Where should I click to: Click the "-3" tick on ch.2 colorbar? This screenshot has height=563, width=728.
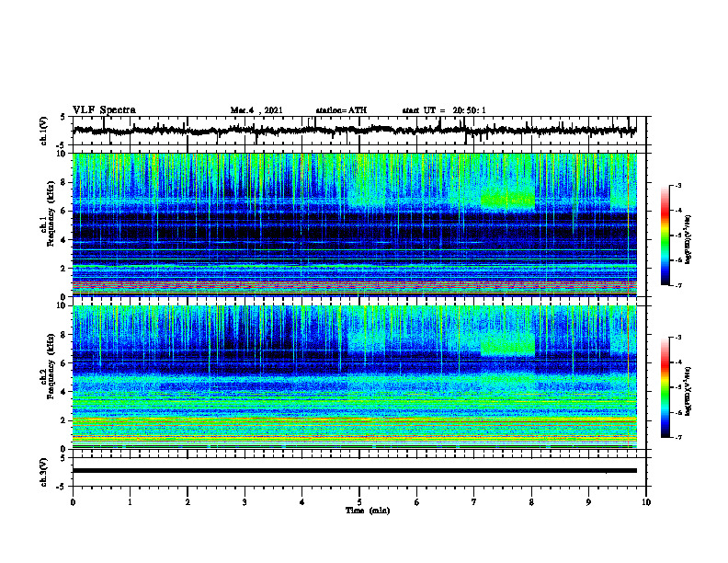pos(677,338)
